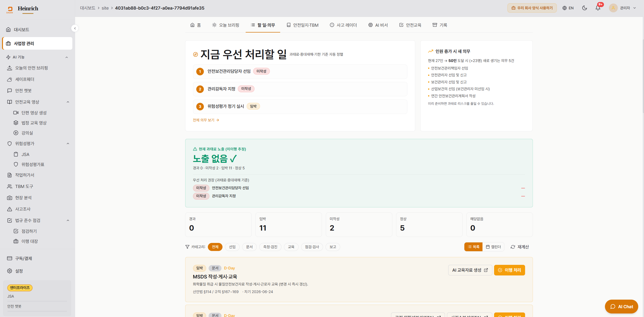
Task: Filter by 문서 category chip
Action: [249, 247]
